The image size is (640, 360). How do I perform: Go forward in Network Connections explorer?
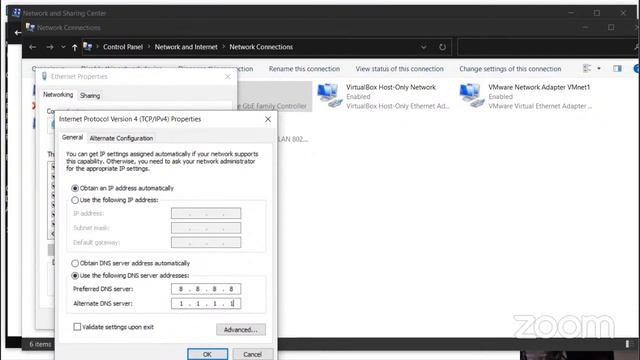(50, 47)
